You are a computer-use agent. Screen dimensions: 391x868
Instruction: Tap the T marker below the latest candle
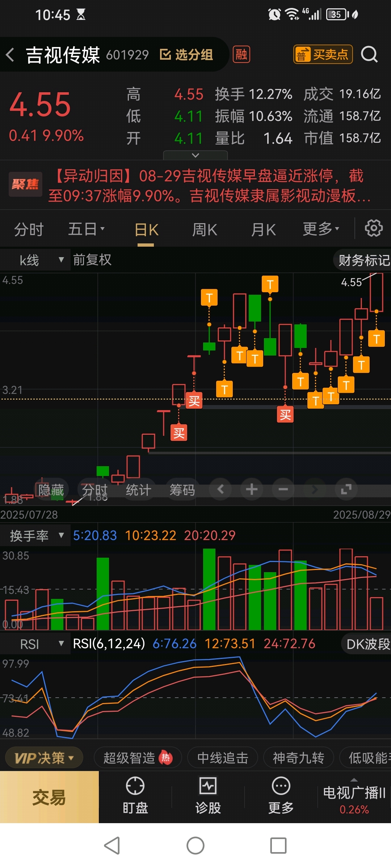click(377, 339)
